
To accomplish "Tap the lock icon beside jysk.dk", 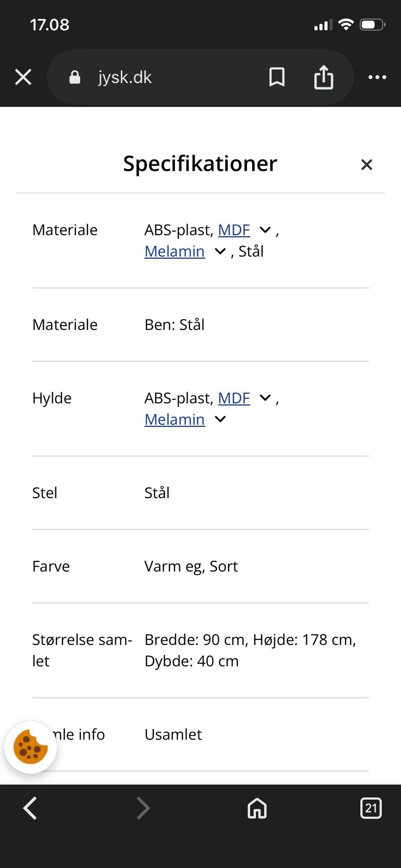I will 75,77.
